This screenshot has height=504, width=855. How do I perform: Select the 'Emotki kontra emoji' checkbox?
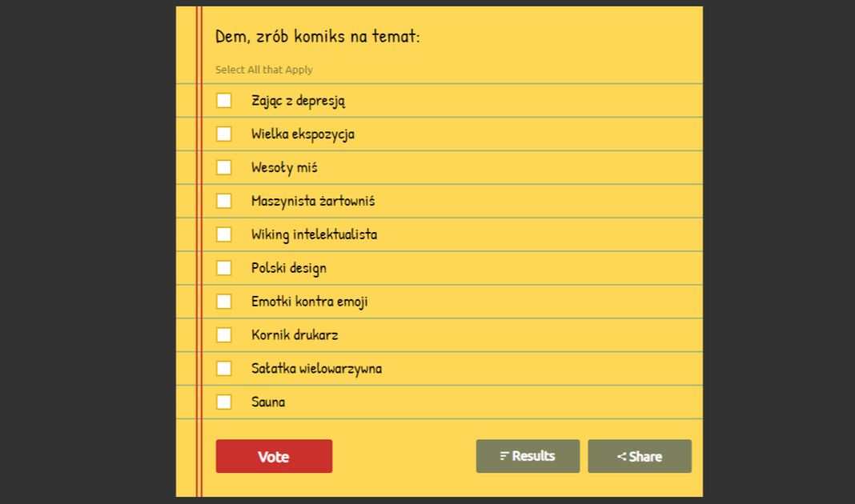tap(223, 302)
